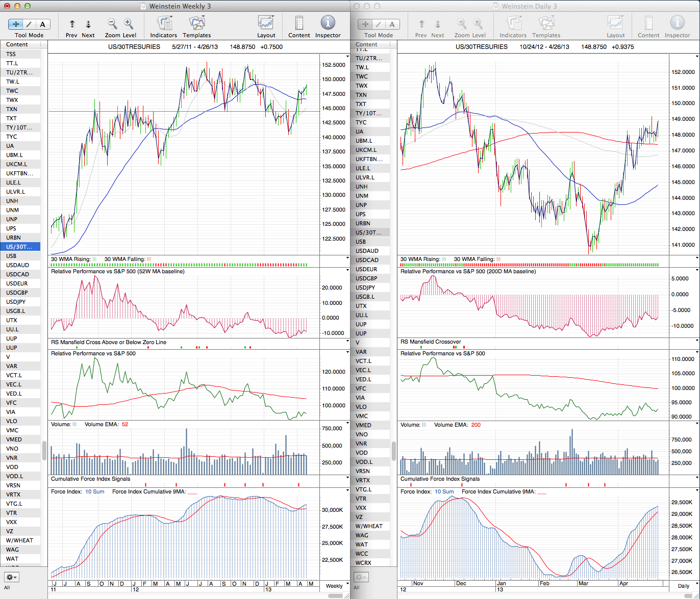
Task: Click the Weinstein Daily 3 window title
Action: click(x=529, y=6)
